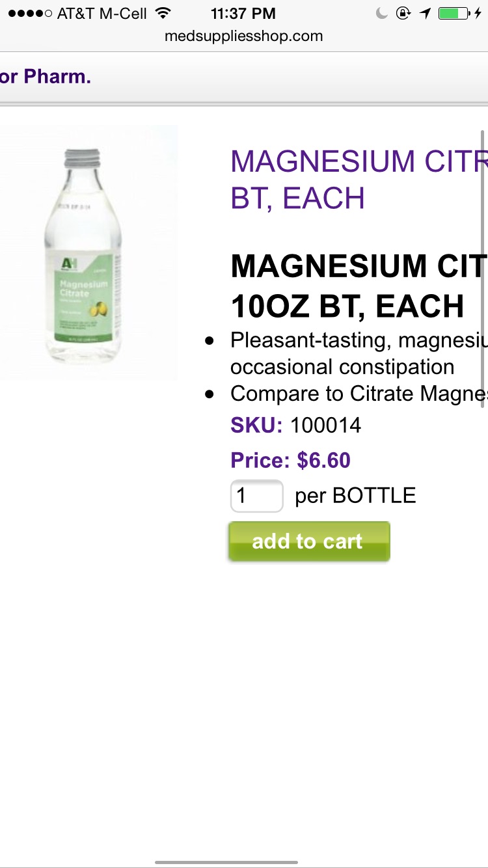Screen dimensions: 488x868
Task: Tap the medsuppliesshop.com address bar
Action: 244,36
